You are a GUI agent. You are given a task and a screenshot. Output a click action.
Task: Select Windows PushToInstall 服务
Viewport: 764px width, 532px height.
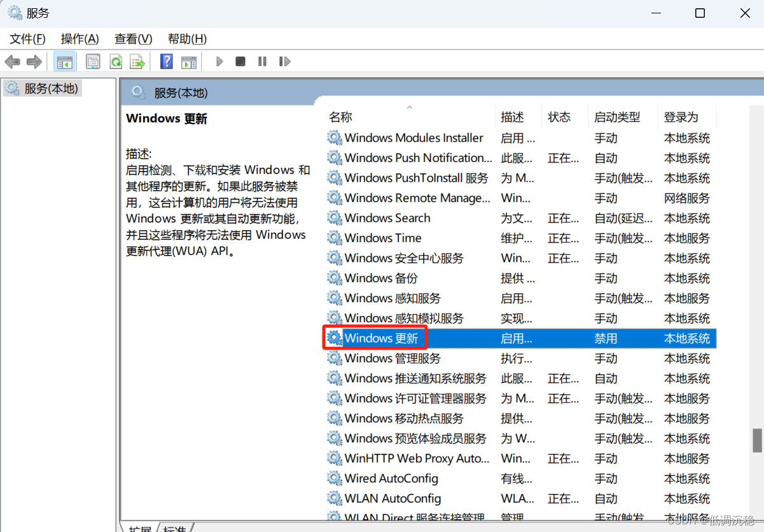point(521,178)
